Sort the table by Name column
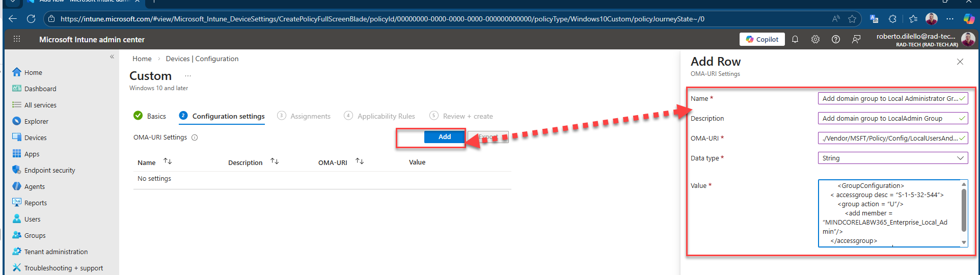The width and height of the screenshot is (980, 275). pyautogui.click(x=168, y=161)
